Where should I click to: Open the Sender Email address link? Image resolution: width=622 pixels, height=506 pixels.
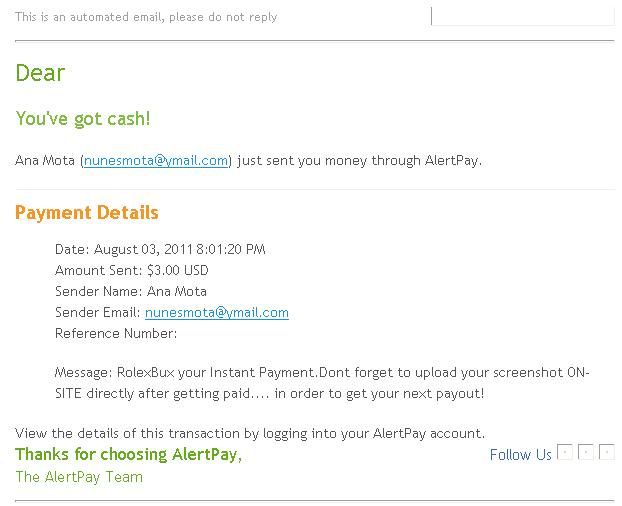tap(217, 312)
